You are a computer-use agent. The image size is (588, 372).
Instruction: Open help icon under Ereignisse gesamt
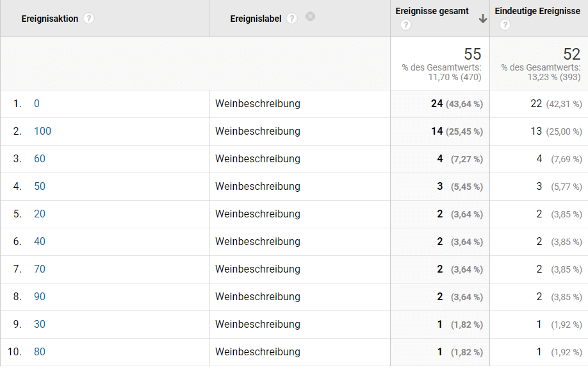pyautogui.click(x=405, y=25)
